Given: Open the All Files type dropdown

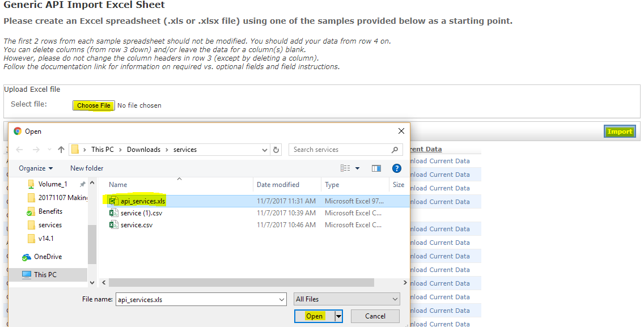Looking at the screenshot, I should (x=347, y=299).
